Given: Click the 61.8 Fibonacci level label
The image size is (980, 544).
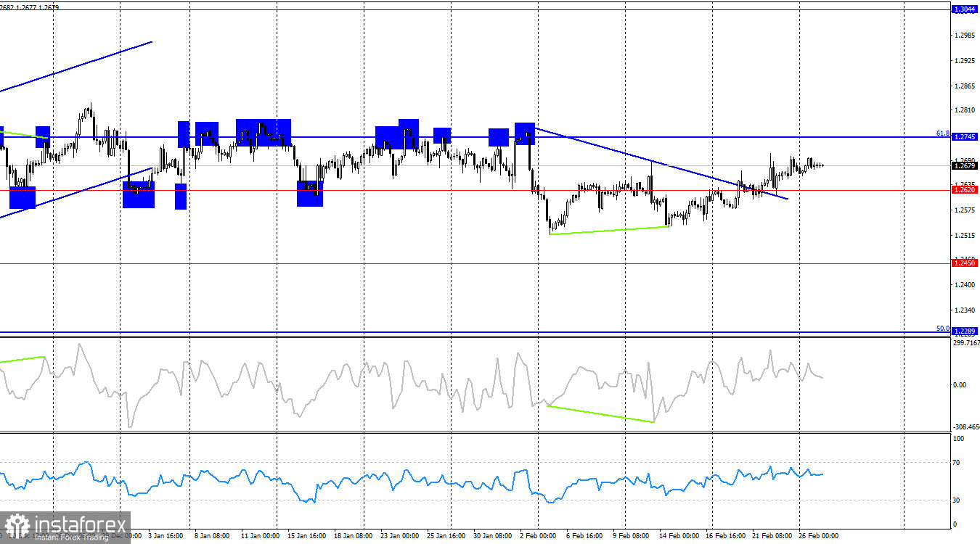Looking at the screenshot, I should (942, 133).
